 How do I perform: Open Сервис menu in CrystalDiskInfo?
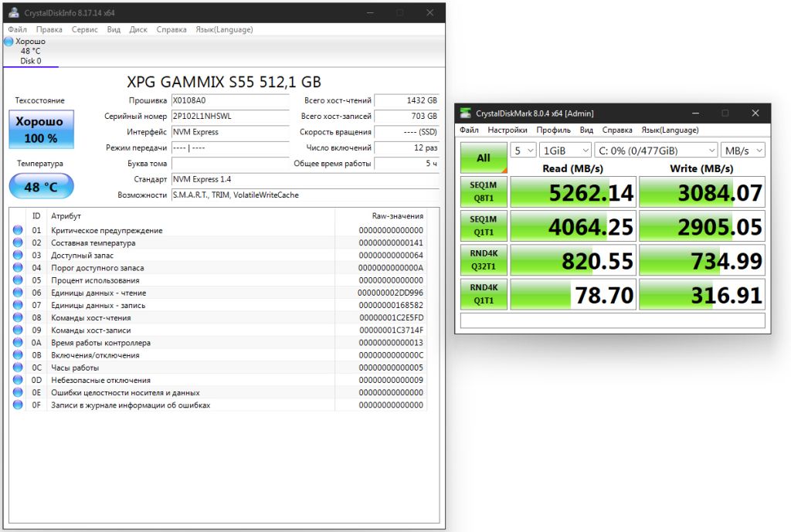point(85,29)
